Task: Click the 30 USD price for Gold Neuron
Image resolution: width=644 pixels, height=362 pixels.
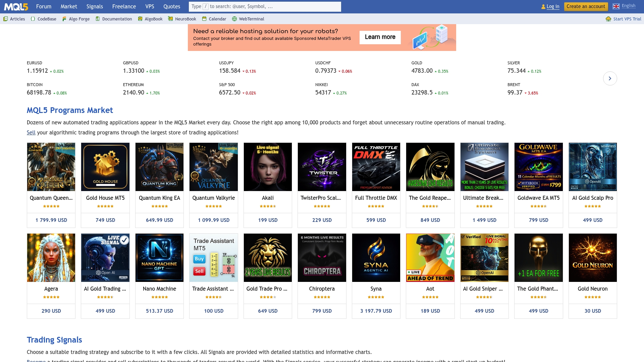Action: pyautogui.click(x=593, y=311)
